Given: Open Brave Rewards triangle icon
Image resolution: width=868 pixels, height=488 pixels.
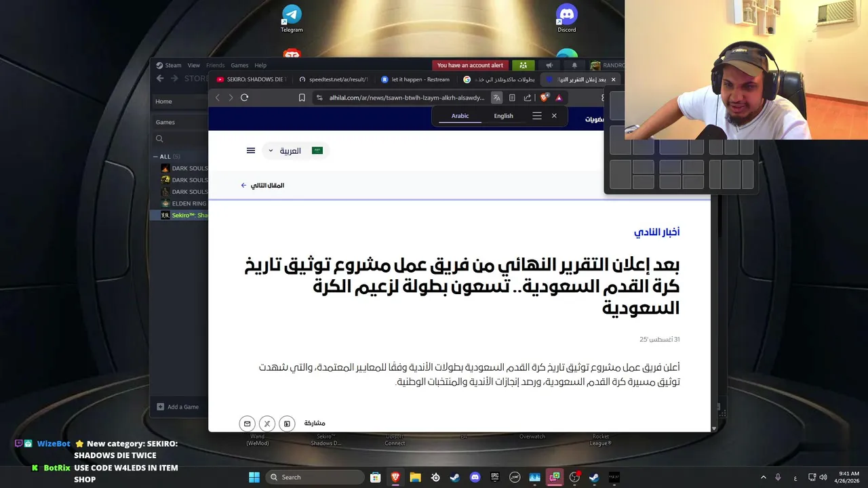Looking at the screenshot, I should click(559, 98).
